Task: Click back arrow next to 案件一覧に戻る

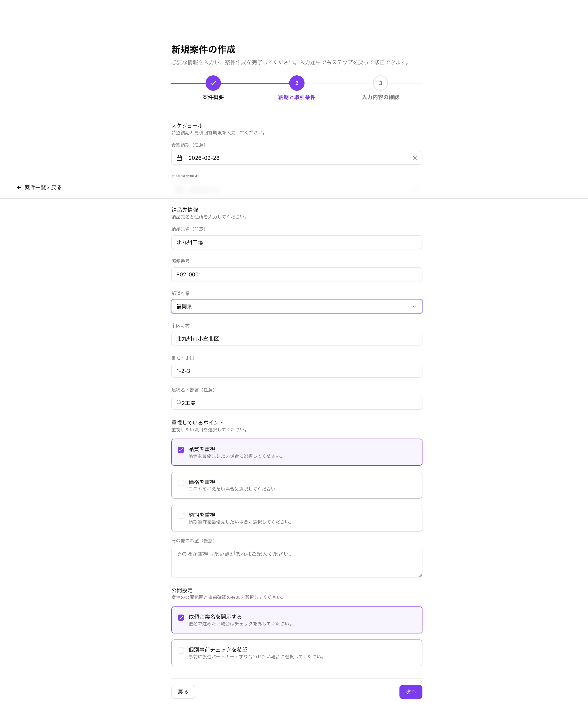Action: pyautogui.click(x=19, y=188)
